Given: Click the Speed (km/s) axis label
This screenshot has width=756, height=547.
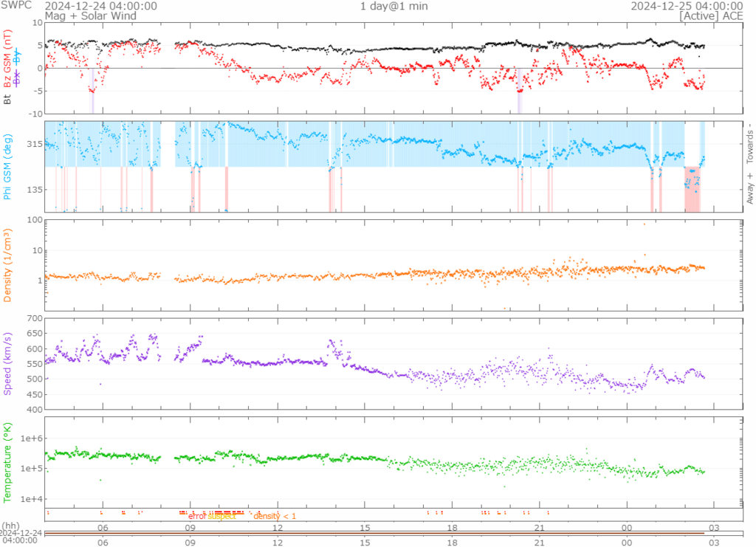Looking at the screenshot, I should point(7,364).
